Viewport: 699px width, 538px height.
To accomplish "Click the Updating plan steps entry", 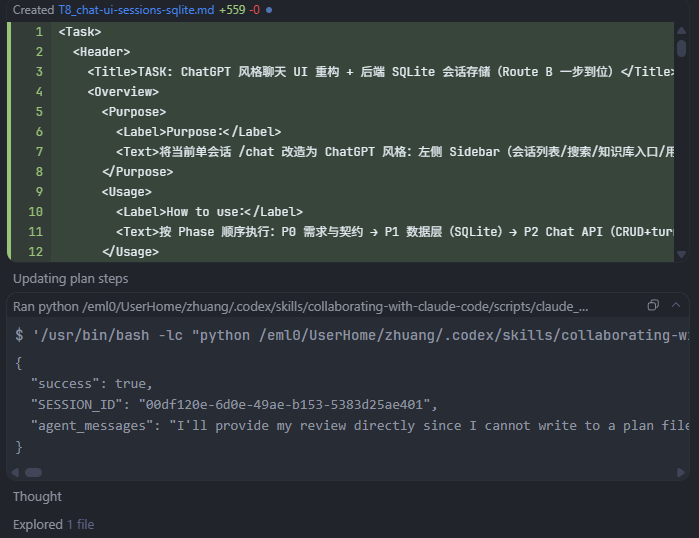I will tap(70, 279).
